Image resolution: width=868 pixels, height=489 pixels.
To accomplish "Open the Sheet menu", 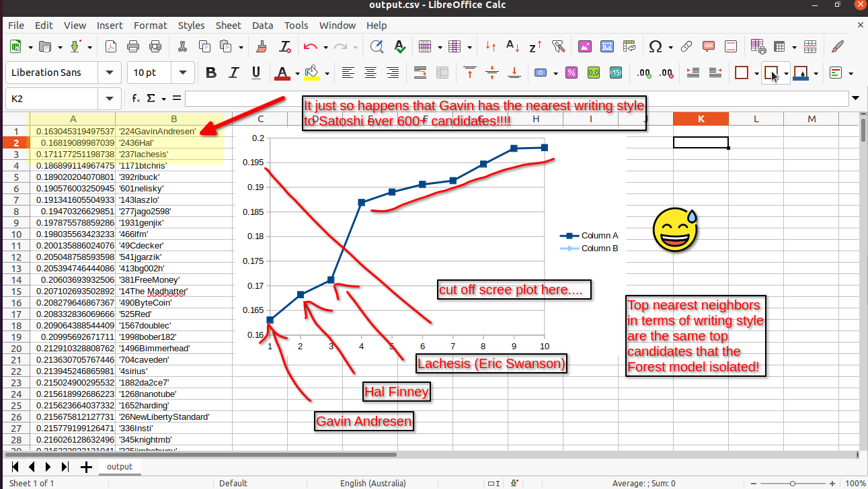I will coord(228,26).
